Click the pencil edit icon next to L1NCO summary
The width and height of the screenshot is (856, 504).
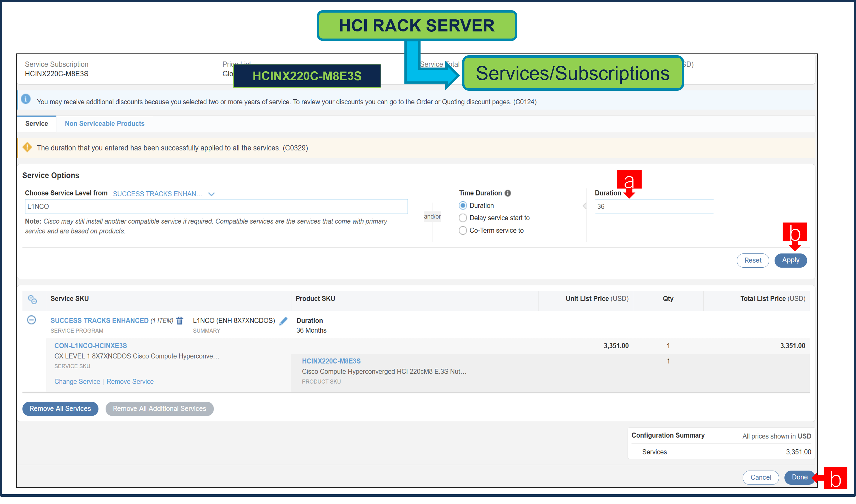pyautogui.click(x=284, y=321)
